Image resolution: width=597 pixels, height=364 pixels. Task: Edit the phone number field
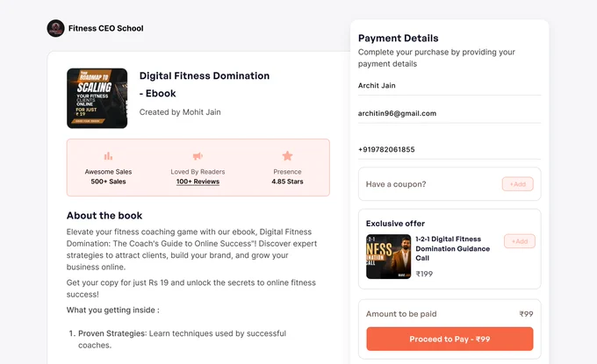pos(450,149)
